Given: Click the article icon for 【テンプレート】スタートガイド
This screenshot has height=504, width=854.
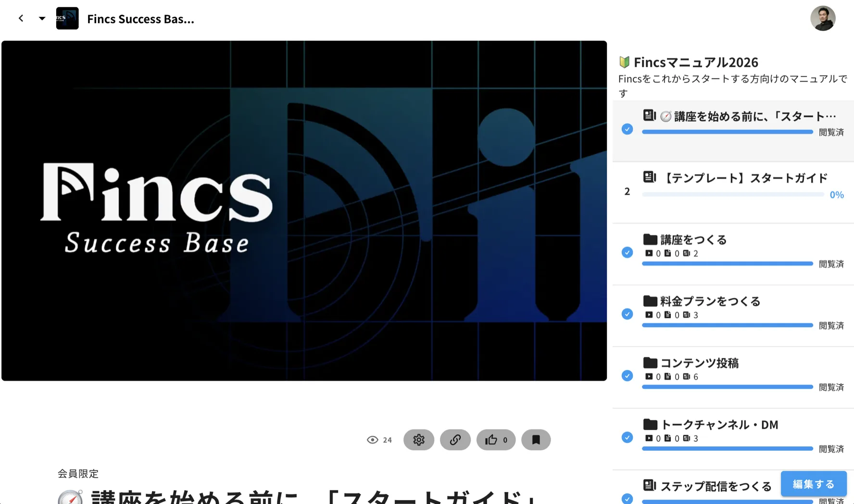Looking at the screenshot, I should click(x=649, y=177).
